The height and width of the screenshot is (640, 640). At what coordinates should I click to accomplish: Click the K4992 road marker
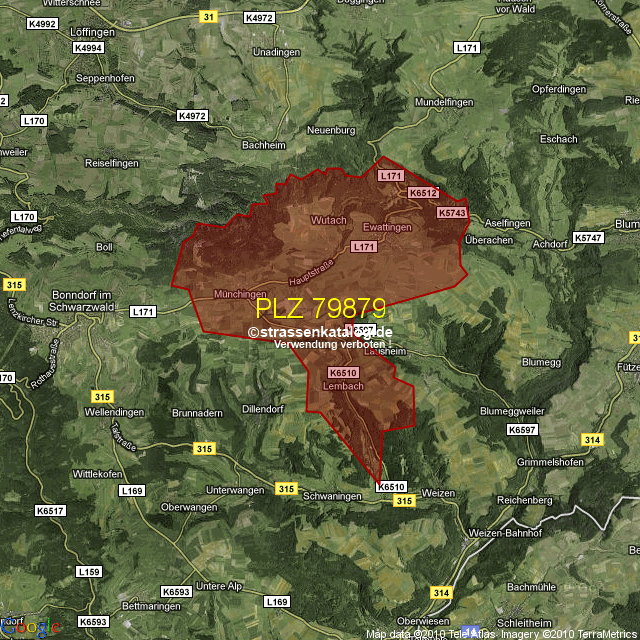[x=42, y=22]
